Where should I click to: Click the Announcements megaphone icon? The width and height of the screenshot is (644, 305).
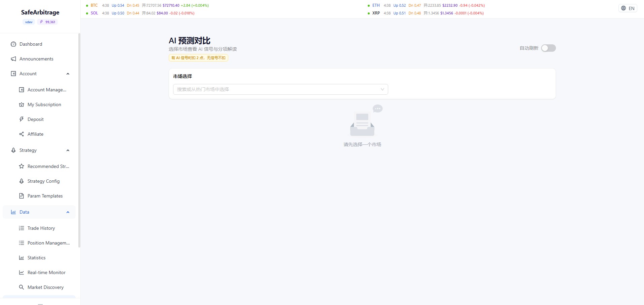click(x=13, y=59)
